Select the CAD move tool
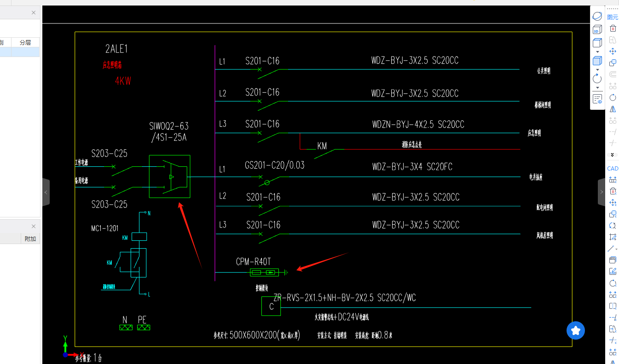Viewport: 619px width, 364px height. [x=613, y=203]
